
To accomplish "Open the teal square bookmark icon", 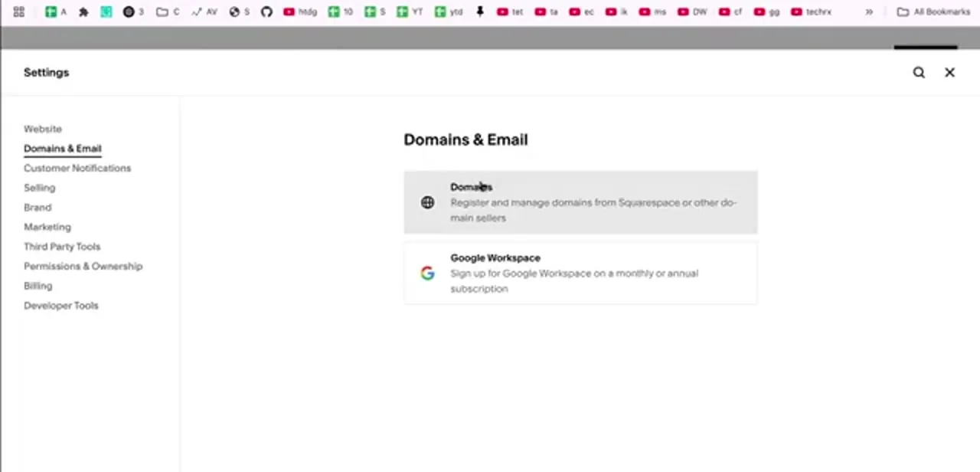I will point(106,11).
